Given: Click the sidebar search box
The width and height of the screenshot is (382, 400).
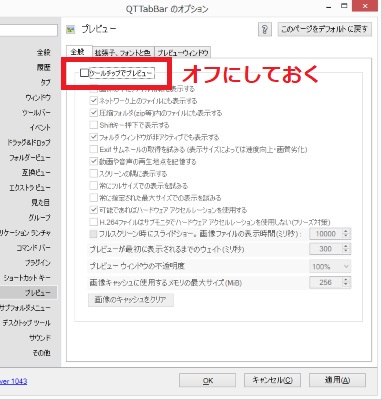Looking at the screenshot, I should pyautogui.click(x=29, y=30).
